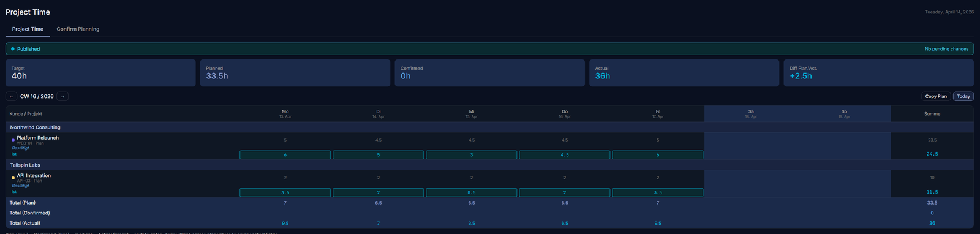980x234 pixels.
Task: Click Ist label under API Integration
Action: point(14,192)
